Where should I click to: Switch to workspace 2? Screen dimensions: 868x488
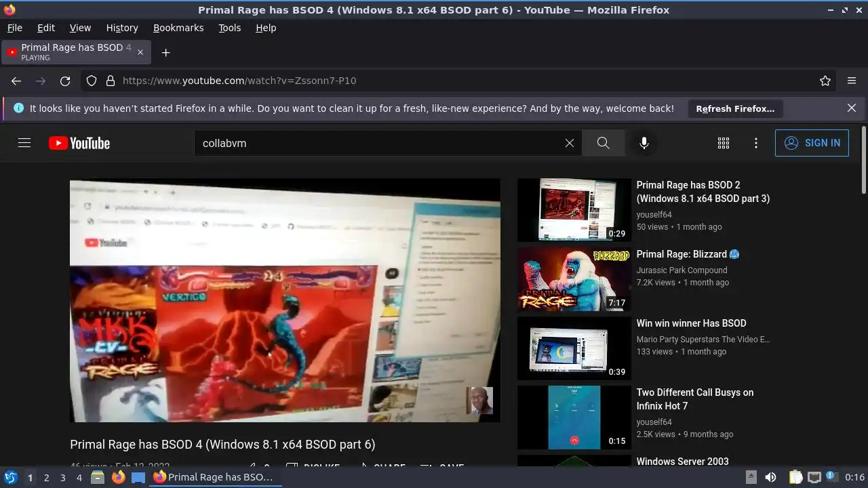tap(46, 478)
